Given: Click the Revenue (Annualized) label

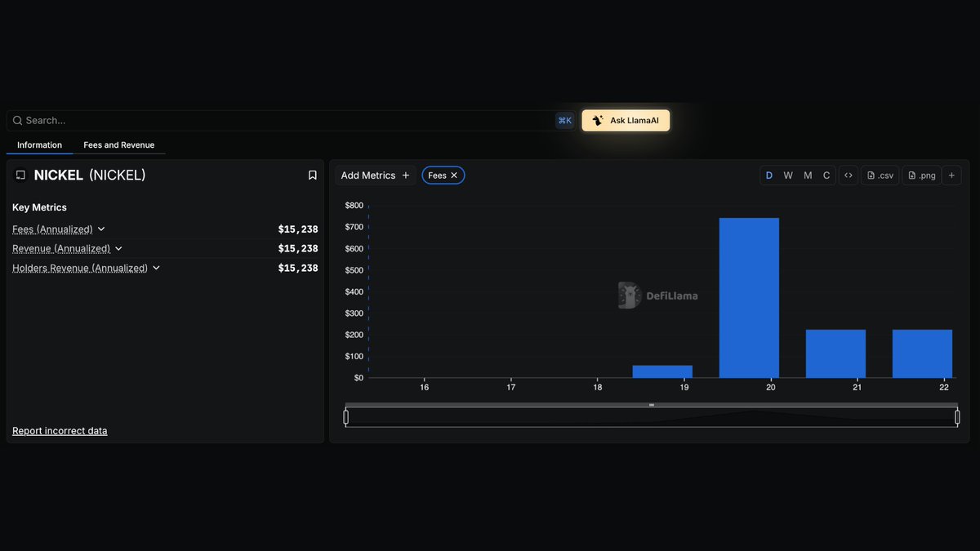Looking at the screenshot, I should (x=61, y=249).
